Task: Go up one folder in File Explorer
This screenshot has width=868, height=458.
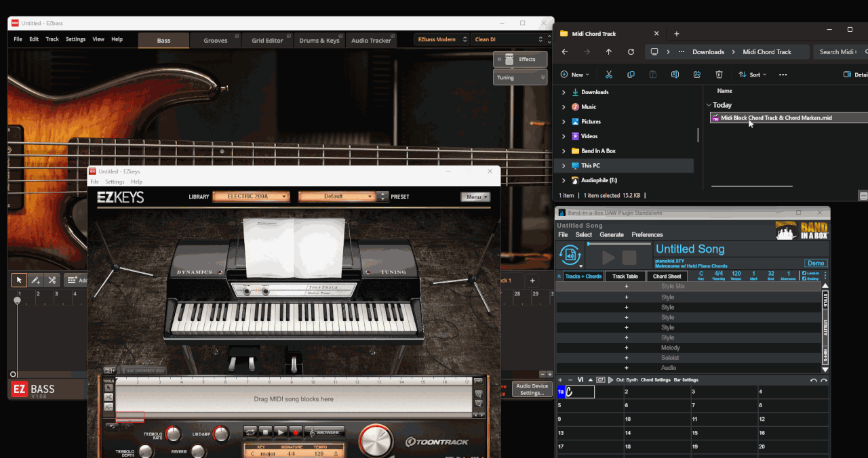Action: (x=609, y=51)
